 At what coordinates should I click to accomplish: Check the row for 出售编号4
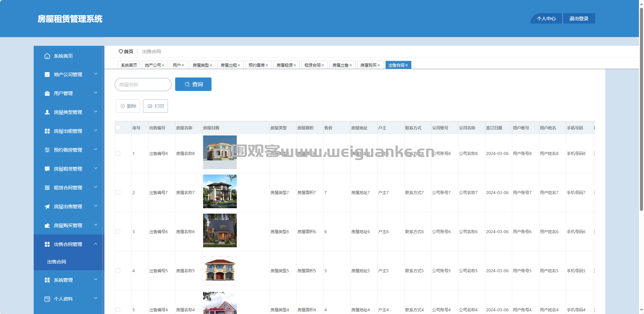click(118, 310)
